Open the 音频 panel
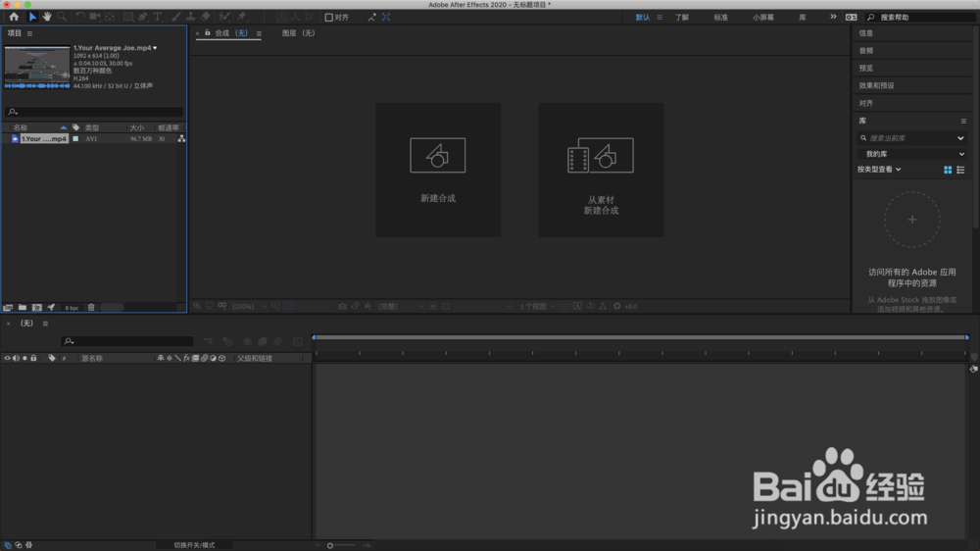980x551 pixels. (866, 51)
